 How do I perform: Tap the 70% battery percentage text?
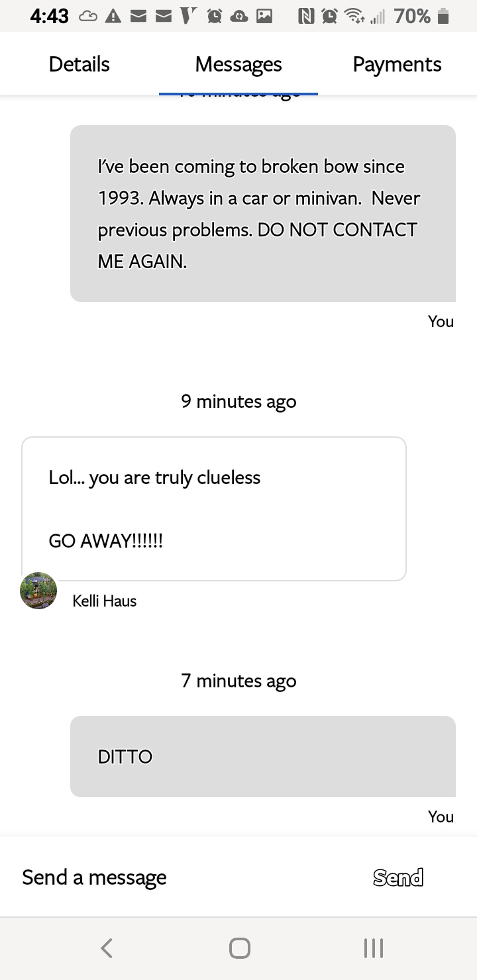tap(412, 17)
